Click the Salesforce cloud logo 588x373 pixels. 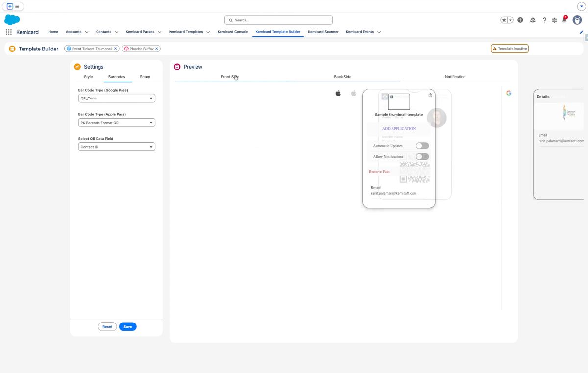coord(12,20)
